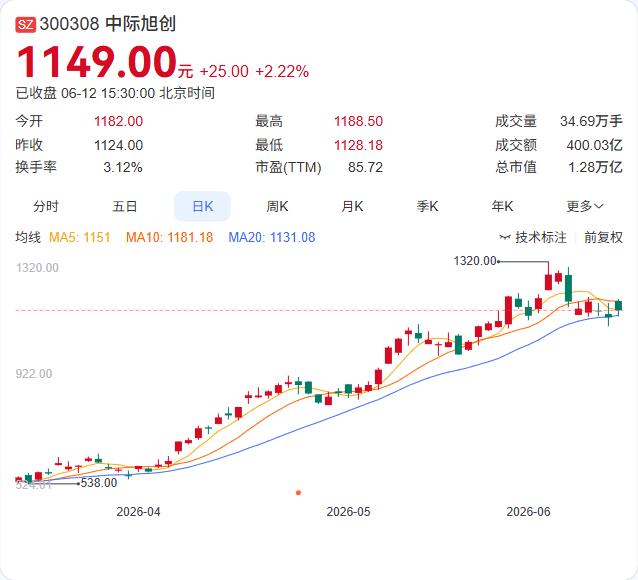Click the last candlestick at the chart's right edge
638x580 pixels.
coord(618,306)
